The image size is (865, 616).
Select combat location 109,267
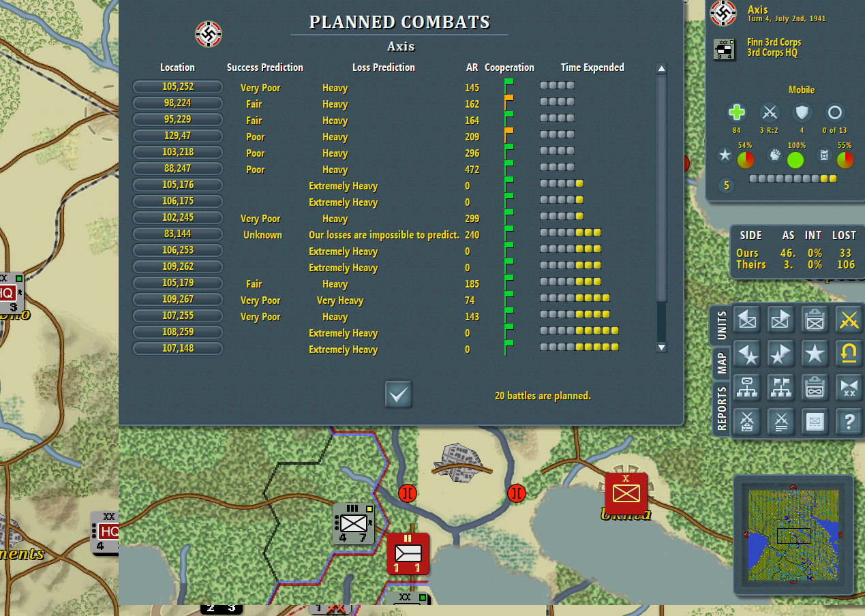tap(178, 300)
